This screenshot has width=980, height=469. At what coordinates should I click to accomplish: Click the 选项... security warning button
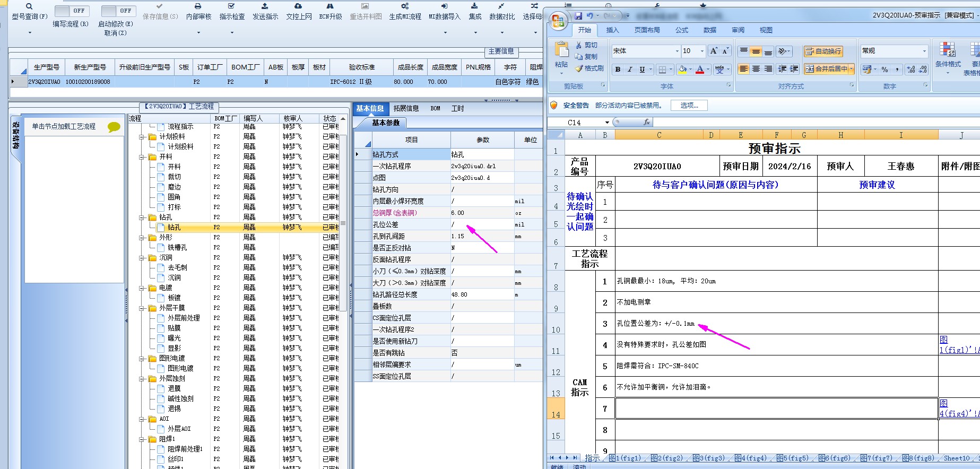point(689,106)
